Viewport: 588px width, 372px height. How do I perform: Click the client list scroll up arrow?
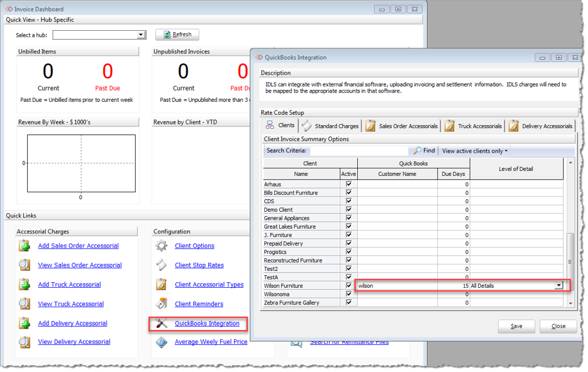pos(570,163)
